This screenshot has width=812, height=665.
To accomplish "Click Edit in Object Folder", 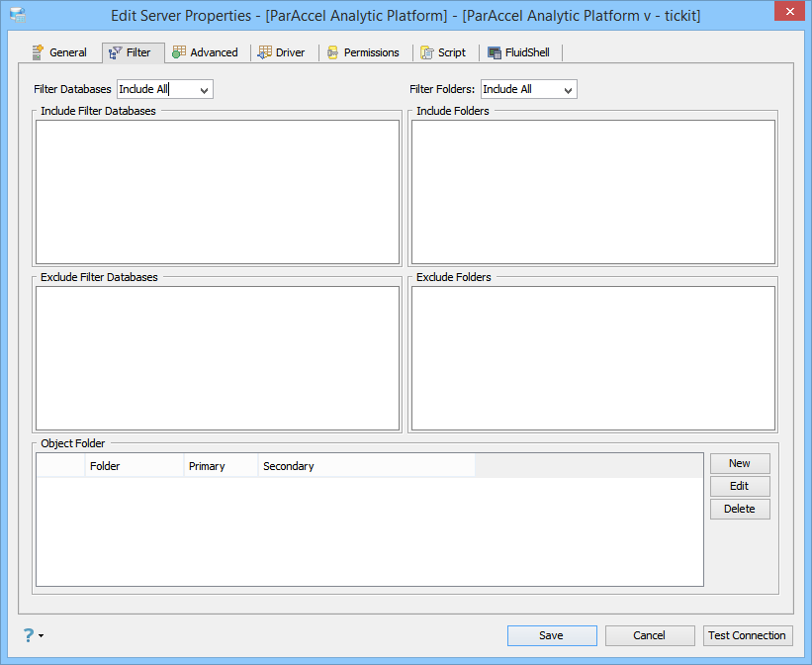I will pyautogui.click(x=740, y=486).
